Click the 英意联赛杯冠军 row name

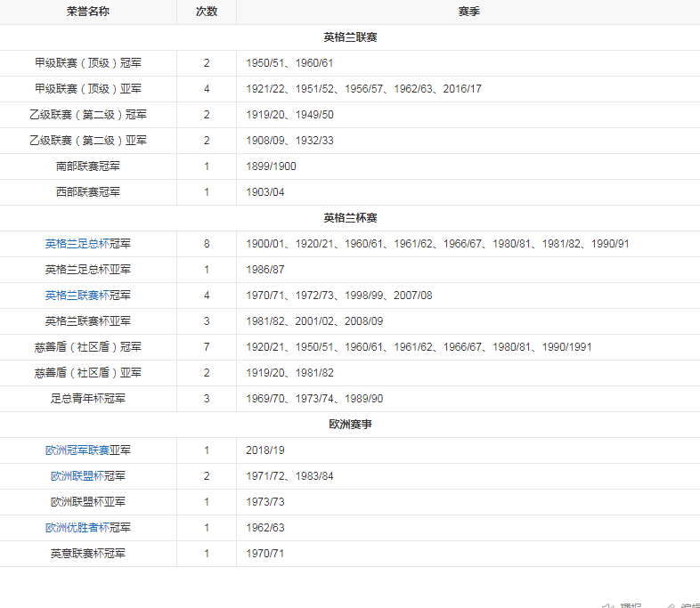pyautogui.click(x=88, y=554)
